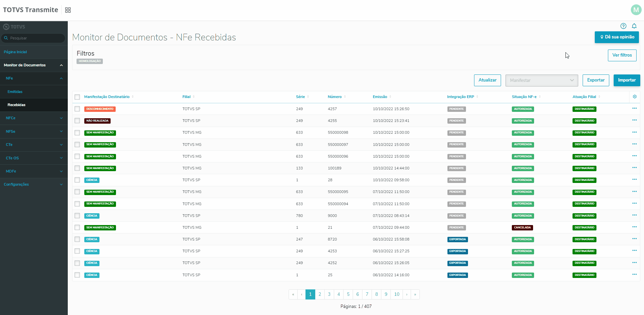Open row actions for Número 28

click(635, 180)
